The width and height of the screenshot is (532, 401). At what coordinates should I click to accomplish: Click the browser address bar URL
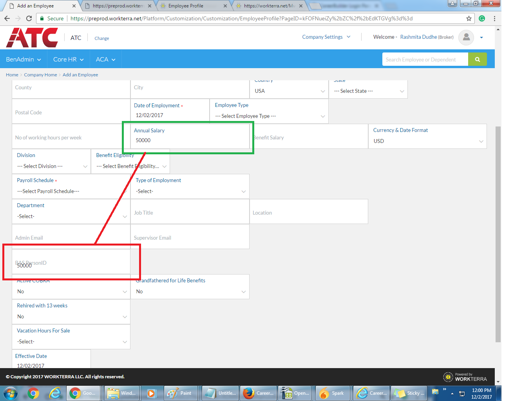point(241,18)
